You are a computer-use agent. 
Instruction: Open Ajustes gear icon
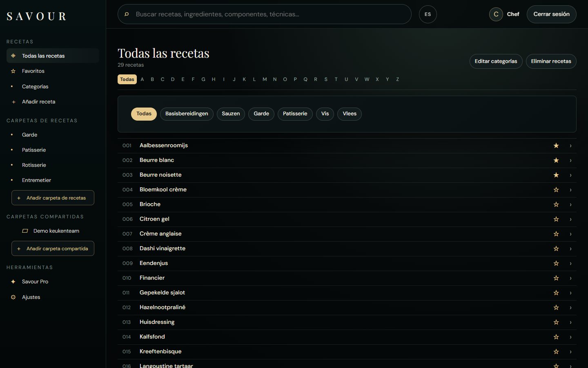pos(13,297)
